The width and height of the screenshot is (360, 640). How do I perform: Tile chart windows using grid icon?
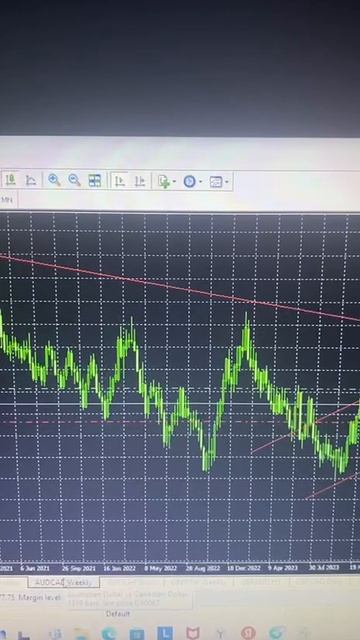(95, 180)
